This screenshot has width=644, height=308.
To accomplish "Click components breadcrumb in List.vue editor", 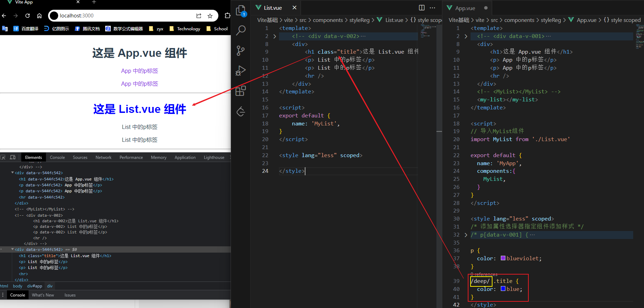I will pyautogui.click(x=328, y=20).
